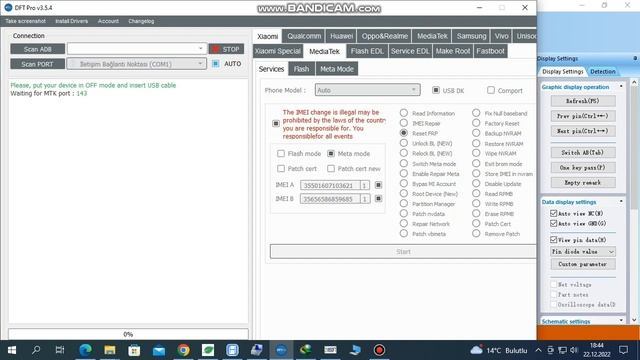Click the Scan PORT button
The width and height of the screenshot is (640, 360).
click(38, 64)
